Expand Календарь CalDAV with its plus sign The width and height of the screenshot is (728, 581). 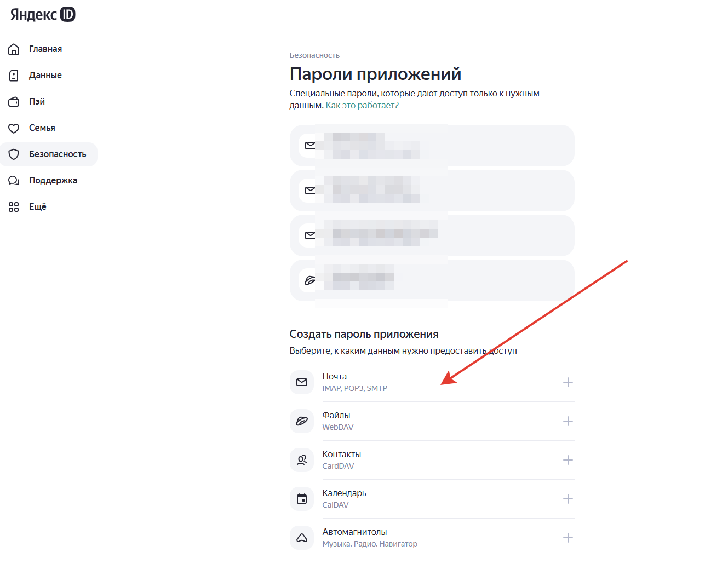pos(568,499)
